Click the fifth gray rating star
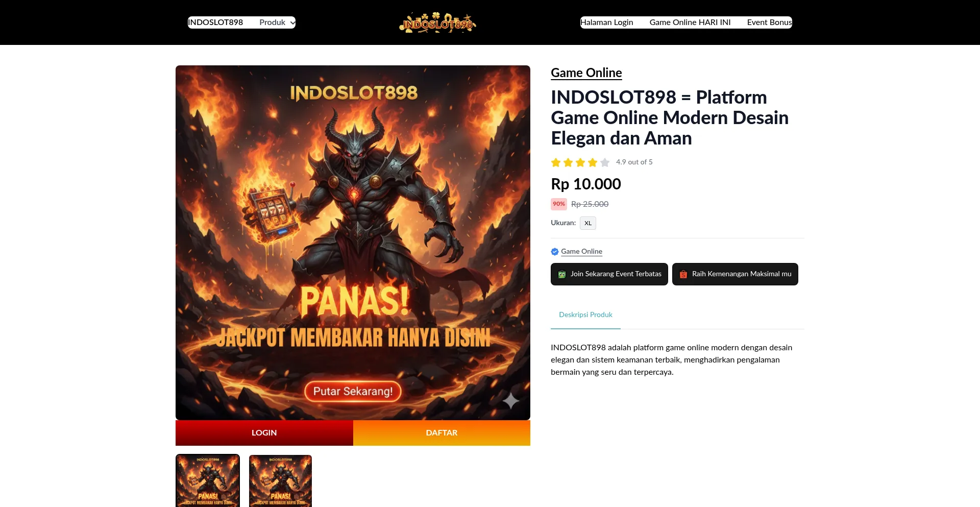 pyautogui.click(x=605, y=162)
